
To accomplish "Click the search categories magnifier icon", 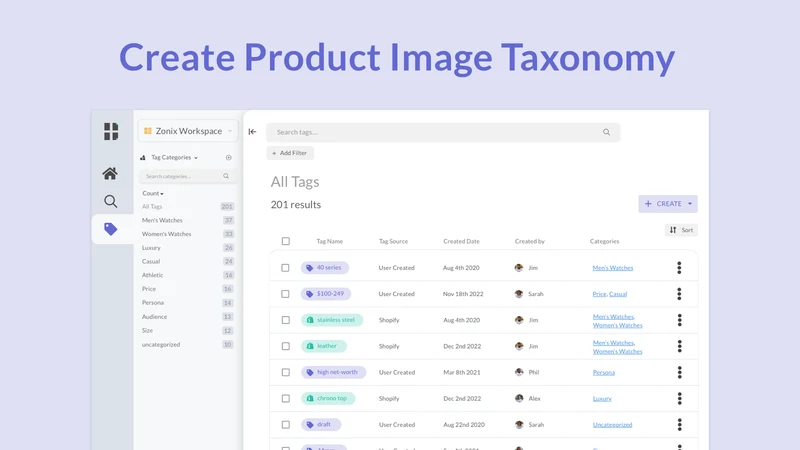I will (226, 176).
